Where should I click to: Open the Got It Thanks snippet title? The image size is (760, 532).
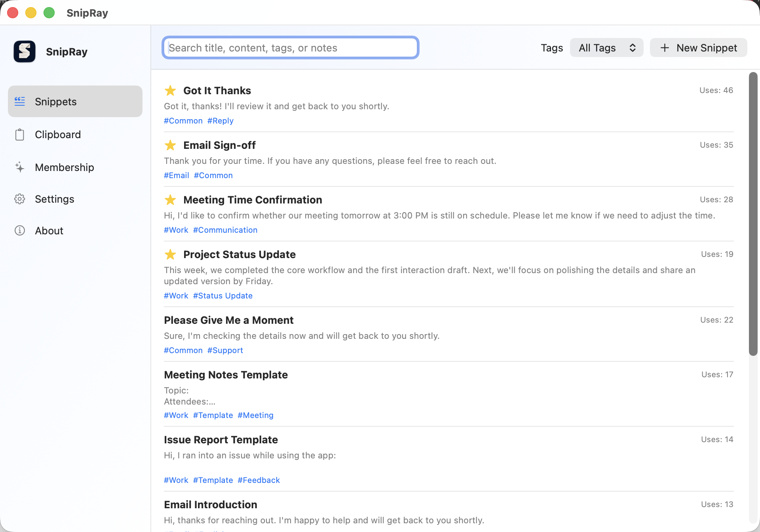coord(217,91)
